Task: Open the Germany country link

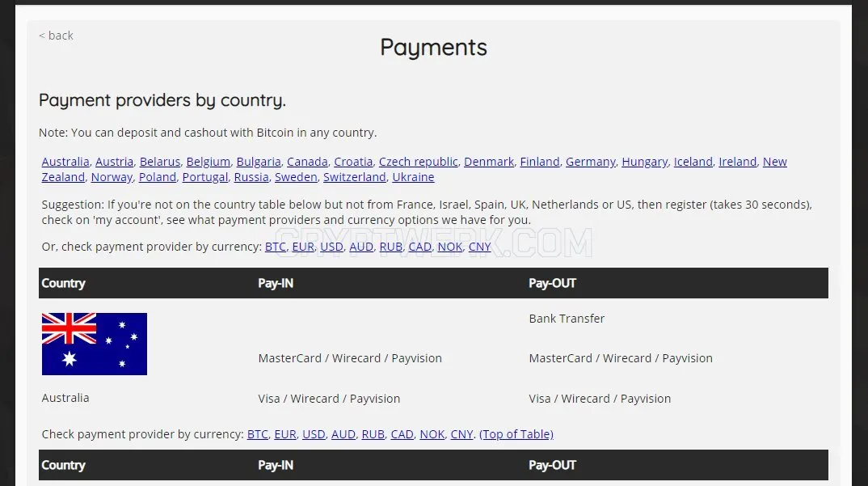Action: pyautogui.click(x=591, y=162)
